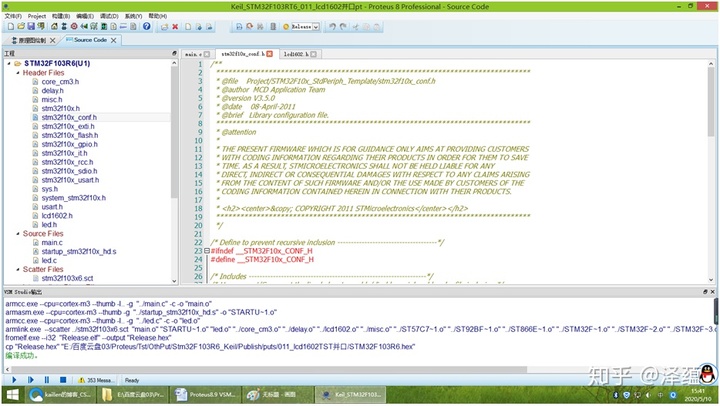
Task: Close the stm32f10x_conf.h editor tab
Action: [270, 54]
